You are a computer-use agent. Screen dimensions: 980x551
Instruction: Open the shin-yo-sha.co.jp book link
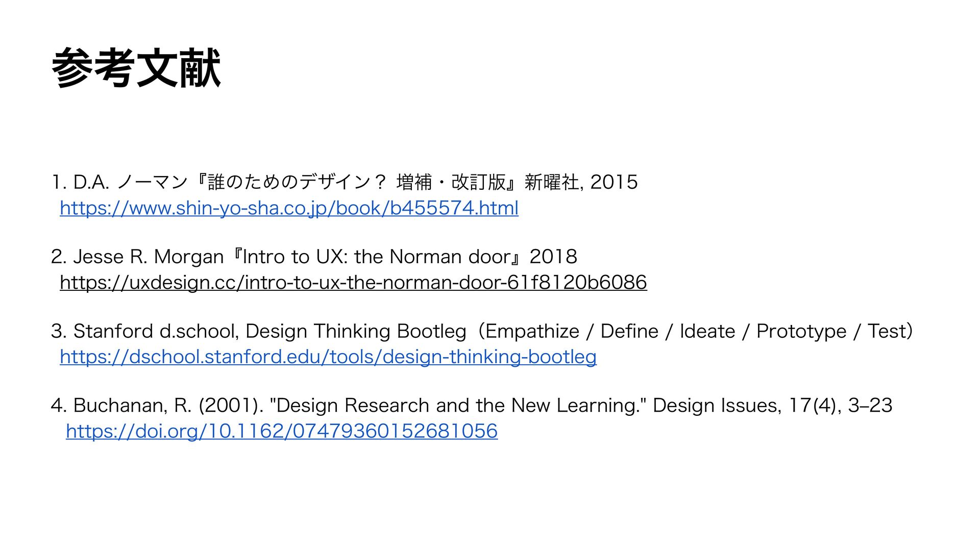pos(289,208)
